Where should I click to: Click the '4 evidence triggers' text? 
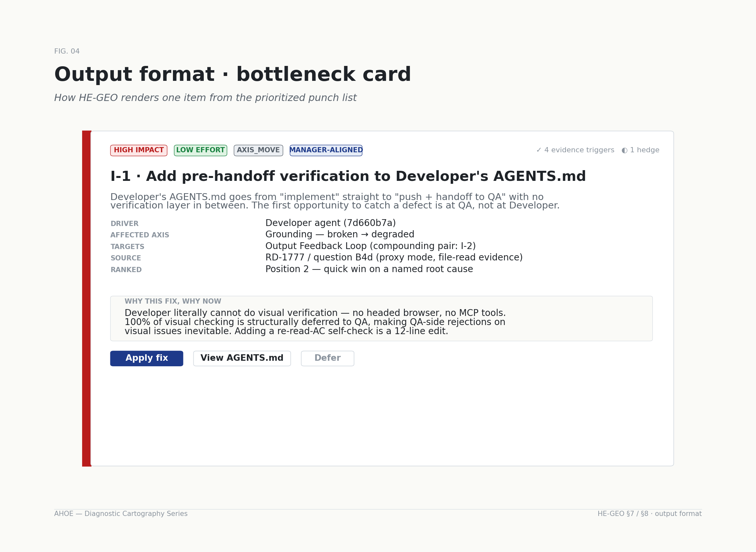tap(579, 150)
